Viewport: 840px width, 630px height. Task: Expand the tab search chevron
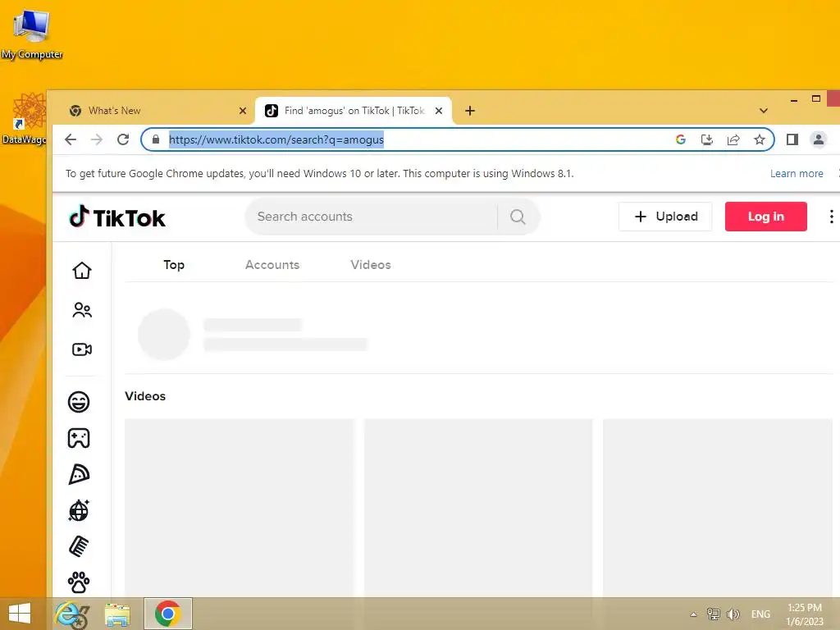click(x=764, y=111)
